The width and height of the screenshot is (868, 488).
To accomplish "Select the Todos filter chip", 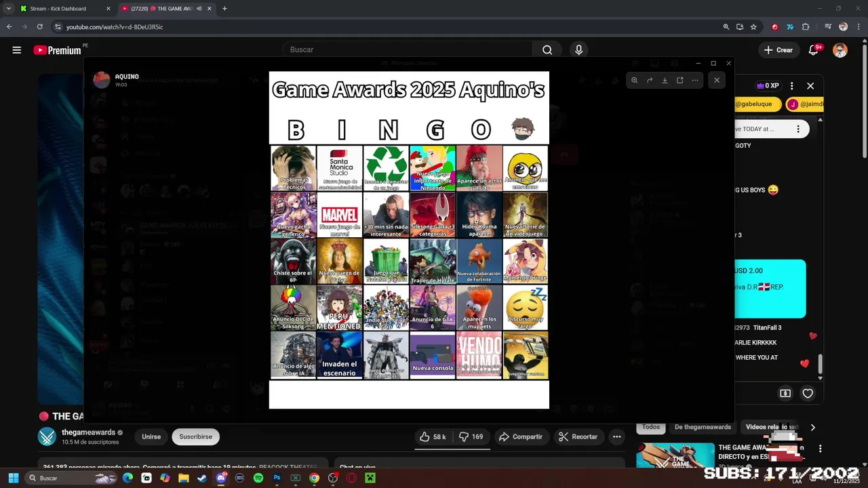I will click(x=651, y=427).
